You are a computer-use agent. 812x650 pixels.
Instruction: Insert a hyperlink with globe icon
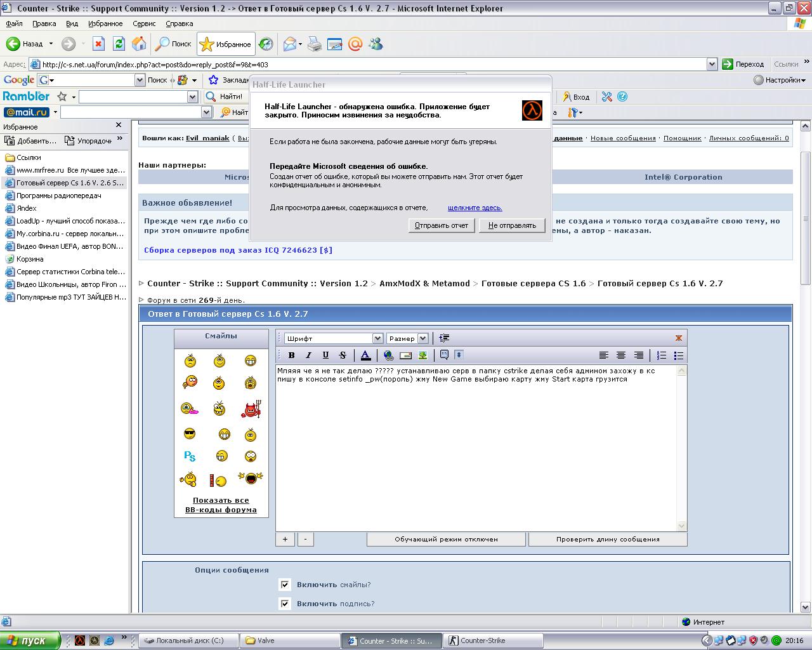point(388,355)
